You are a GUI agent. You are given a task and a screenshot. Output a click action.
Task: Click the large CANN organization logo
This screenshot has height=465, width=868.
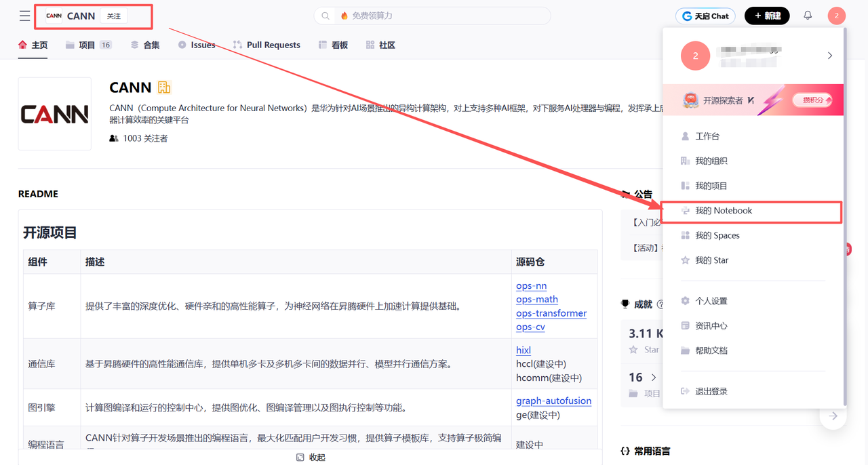(x=54, y=114)
